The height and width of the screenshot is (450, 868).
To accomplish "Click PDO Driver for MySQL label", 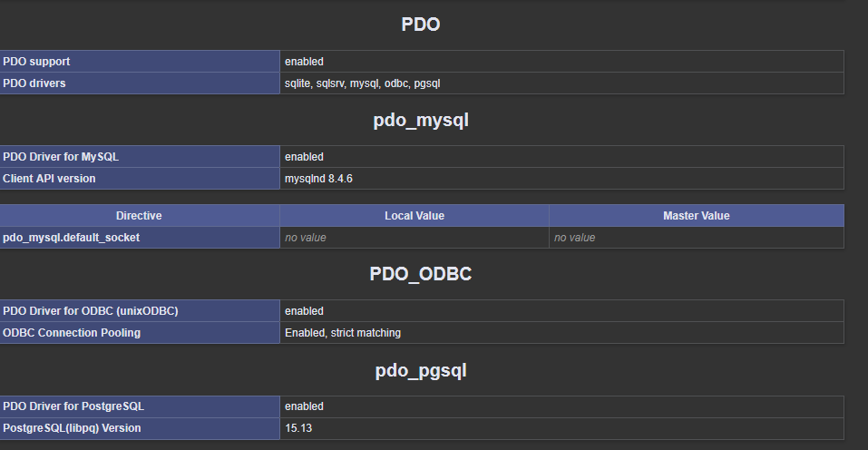I will [x=61, y=157].
